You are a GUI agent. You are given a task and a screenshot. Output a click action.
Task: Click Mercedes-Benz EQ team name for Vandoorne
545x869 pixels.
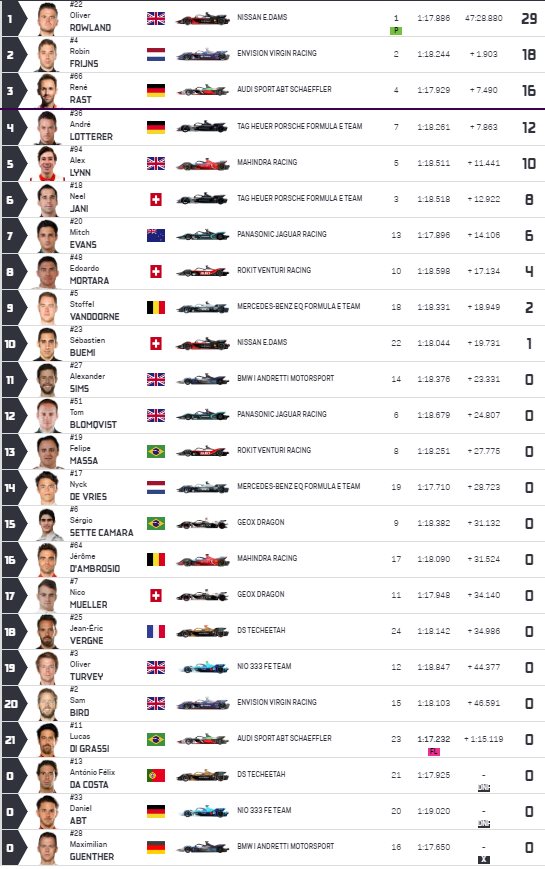pos(299,306)
